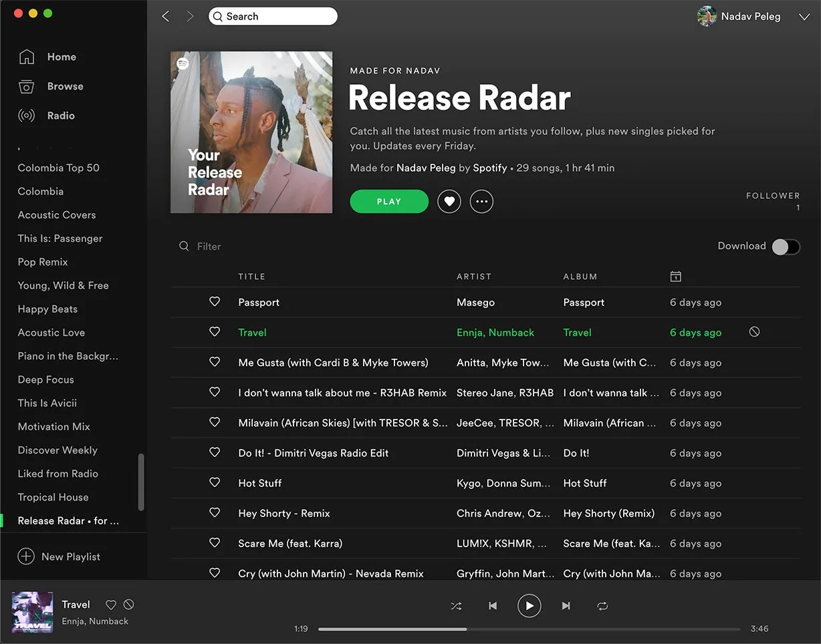Click the Browse icon in sidebar
The image size is (821, 644).
[x=26, y=86]
